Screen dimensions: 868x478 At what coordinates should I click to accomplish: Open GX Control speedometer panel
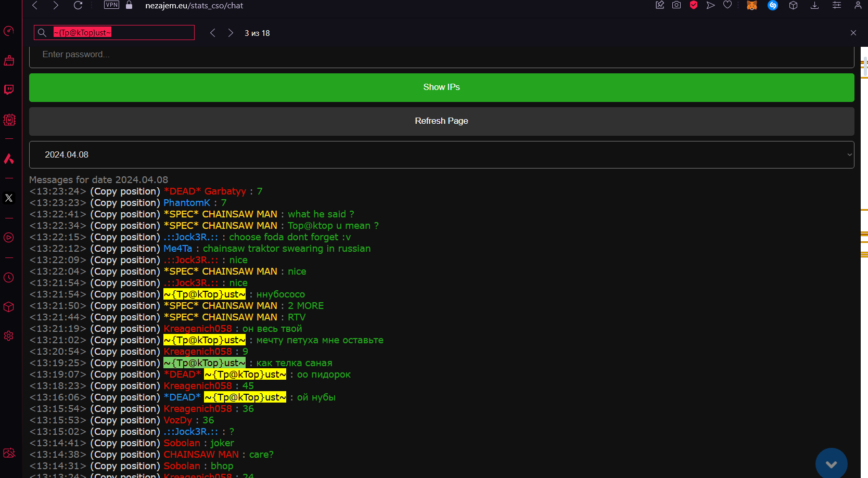9,31
